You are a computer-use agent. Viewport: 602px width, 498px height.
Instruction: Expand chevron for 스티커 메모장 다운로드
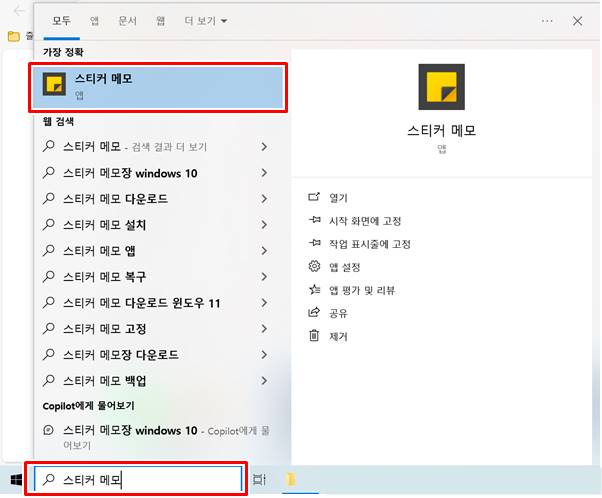[x=264, y=354]
